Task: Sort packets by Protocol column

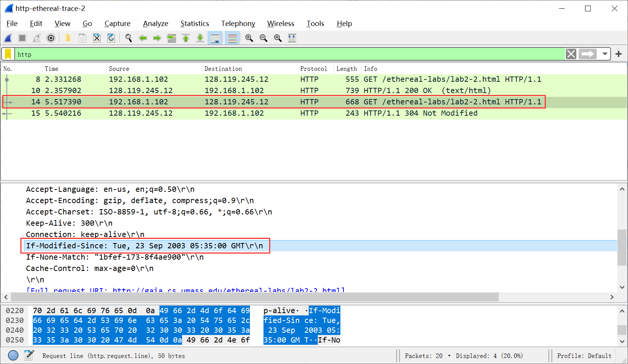Action: click(316, 69)
